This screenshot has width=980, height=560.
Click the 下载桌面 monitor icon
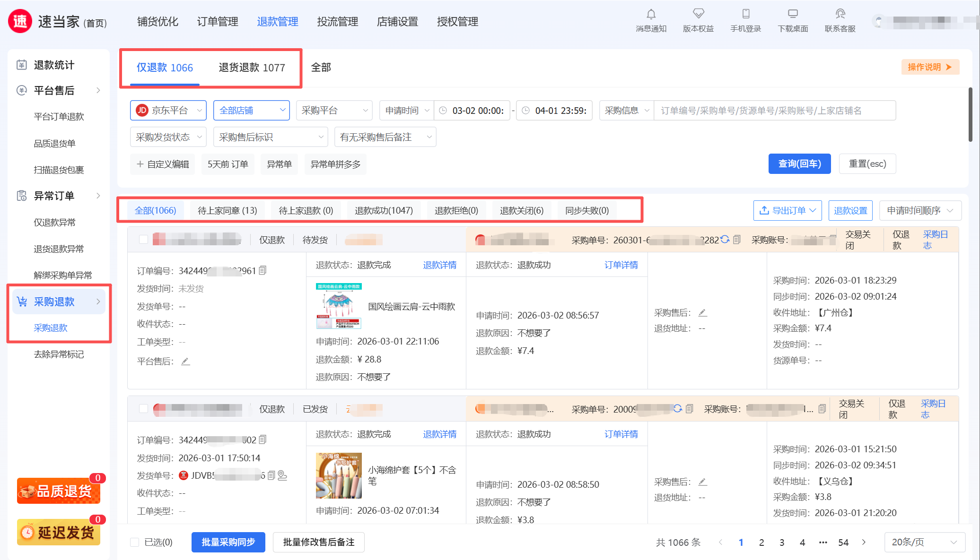793,14
